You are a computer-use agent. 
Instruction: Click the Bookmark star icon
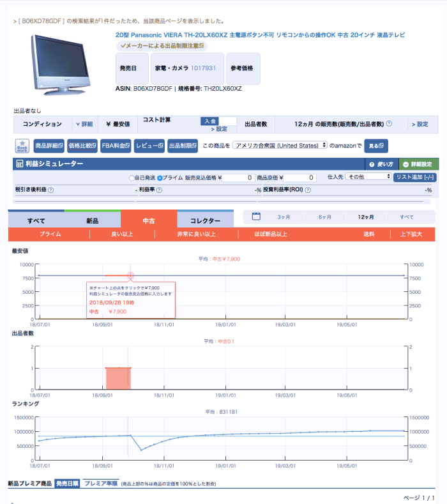click(x=22, y=146)
